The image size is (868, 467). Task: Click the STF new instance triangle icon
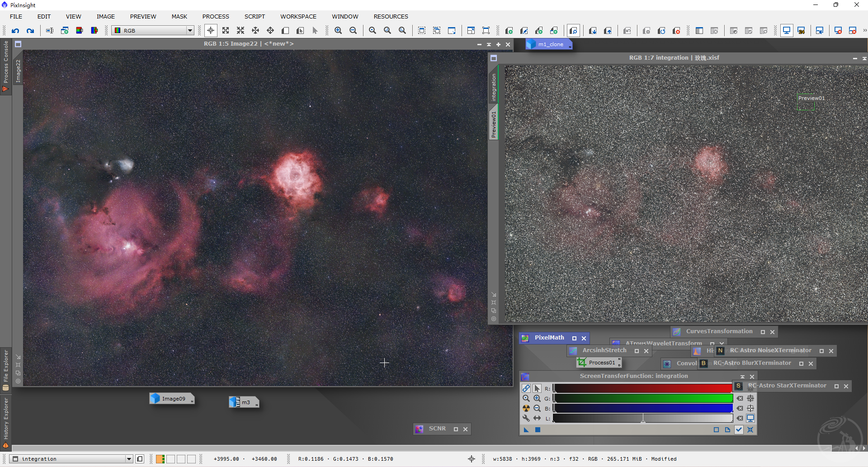pos(526,430)
